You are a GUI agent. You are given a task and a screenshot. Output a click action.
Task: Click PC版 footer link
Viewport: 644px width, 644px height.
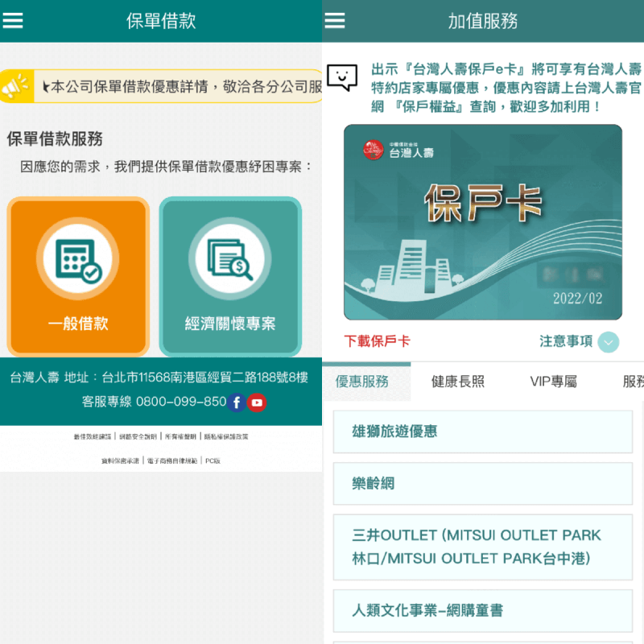(x=213, y=460)
